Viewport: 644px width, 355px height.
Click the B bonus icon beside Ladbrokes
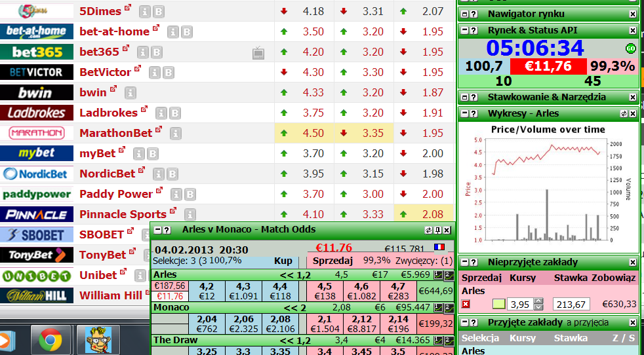(x=175, y=113)
